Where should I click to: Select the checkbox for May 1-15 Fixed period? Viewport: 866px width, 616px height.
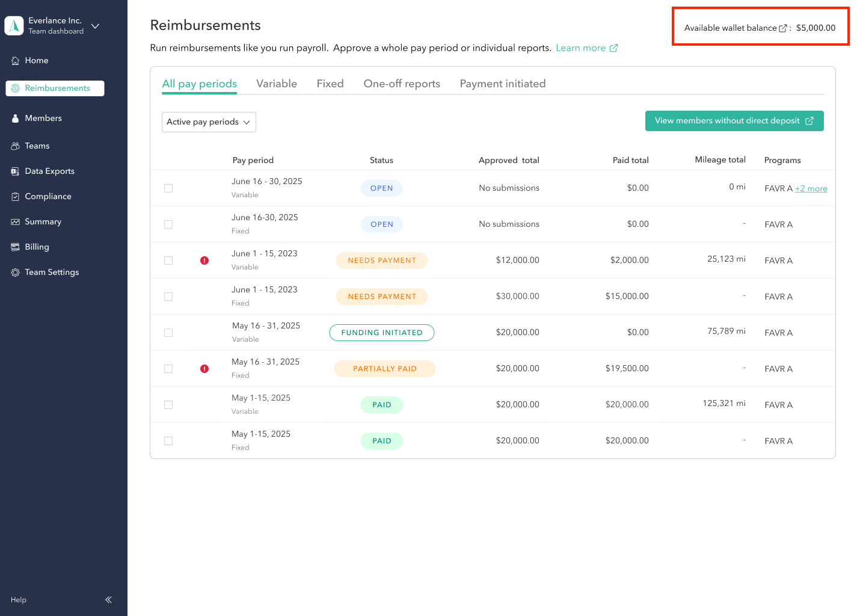tap(168, 441)
